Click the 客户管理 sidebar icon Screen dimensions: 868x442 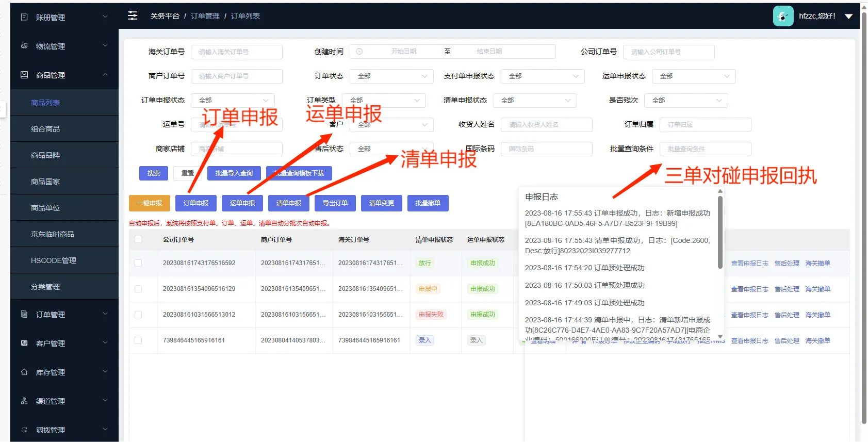[24, 343]
